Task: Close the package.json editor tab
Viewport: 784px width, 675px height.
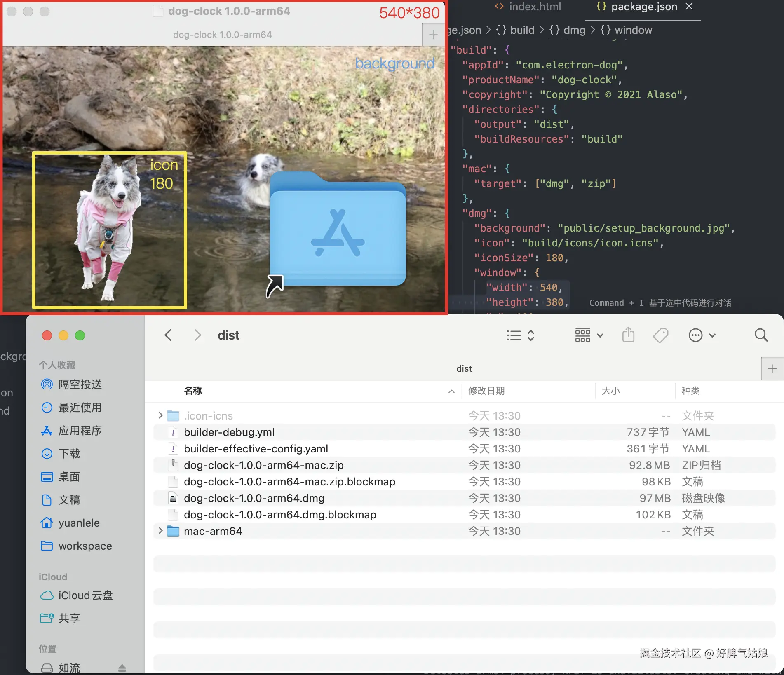Action: click(689, 6)
